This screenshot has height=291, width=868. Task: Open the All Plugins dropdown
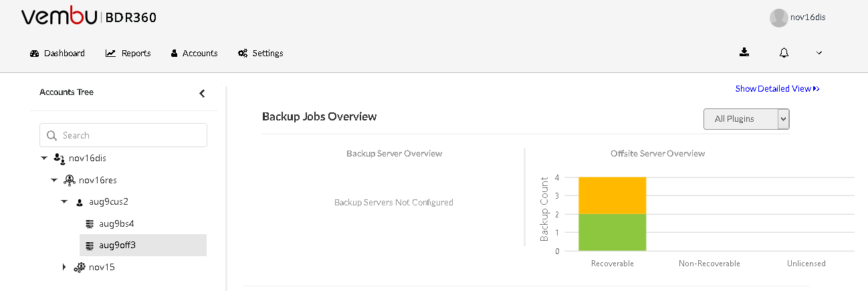click(x=746, y=119)
